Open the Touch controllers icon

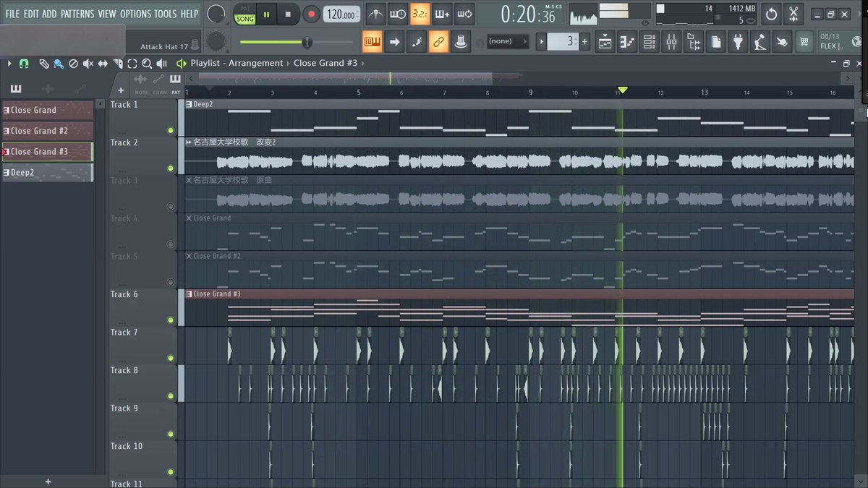[782, 42]
